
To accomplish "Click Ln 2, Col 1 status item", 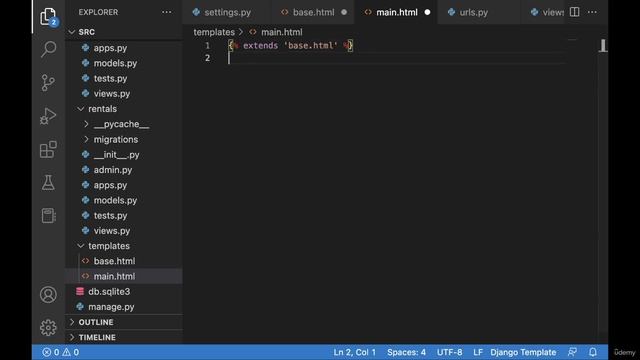I will [354, 352].
